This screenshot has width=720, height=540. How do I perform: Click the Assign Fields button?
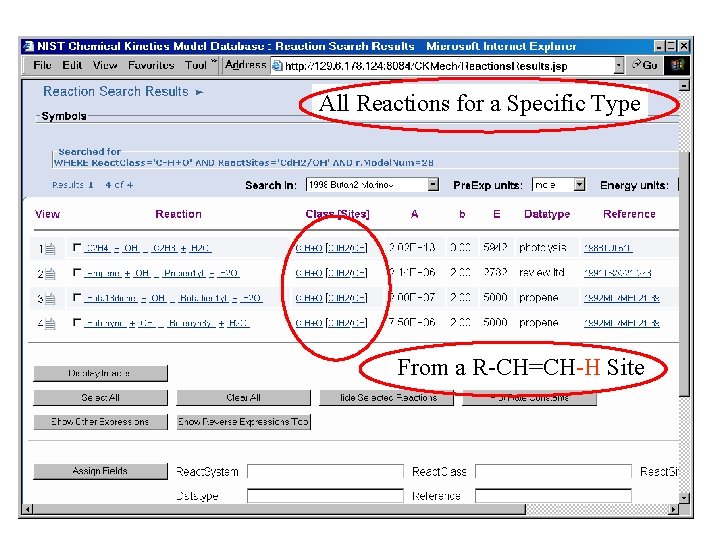tap(101, 471)
